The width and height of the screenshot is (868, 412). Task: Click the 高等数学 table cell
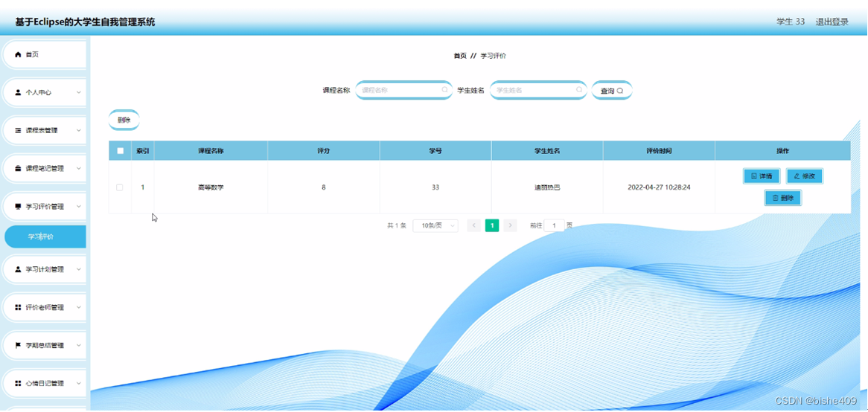tap(211, 187)
